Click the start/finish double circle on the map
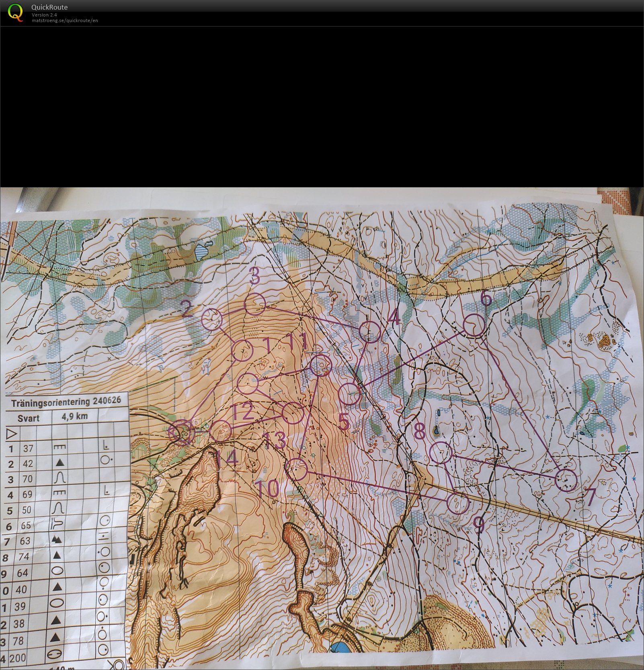The image size is (644, 670). 182,432
